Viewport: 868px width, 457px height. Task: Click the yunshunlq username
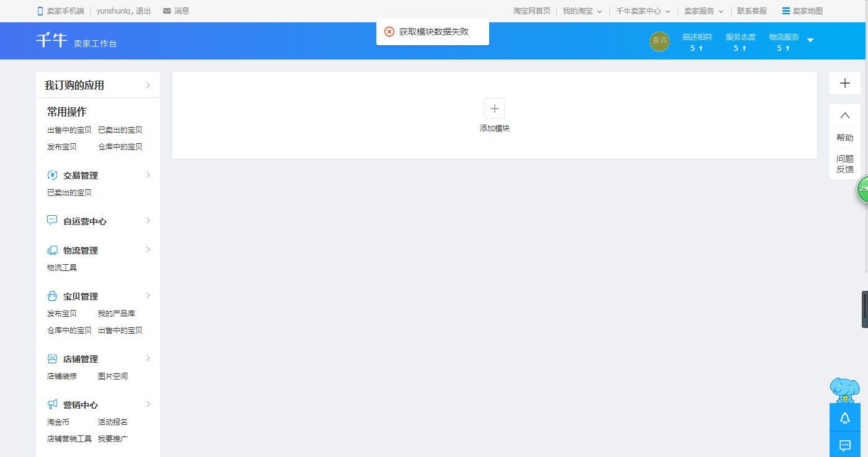113,11
